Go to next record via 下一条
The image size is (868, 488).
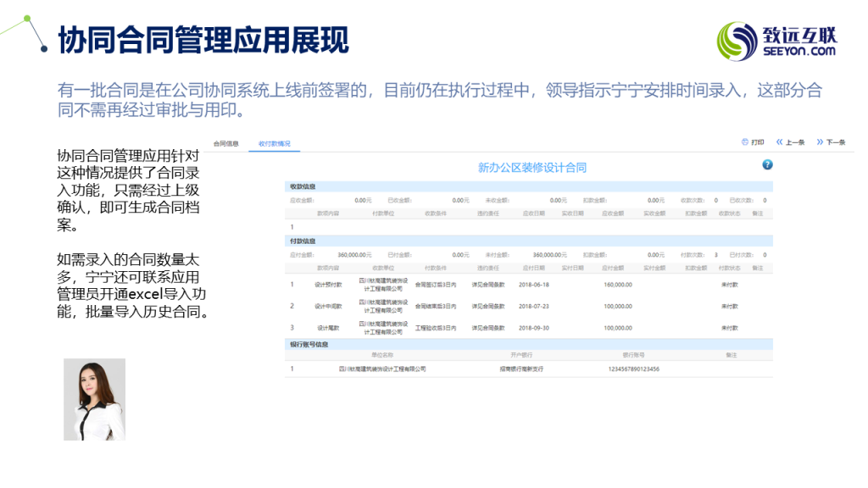(x=836, y=142)
